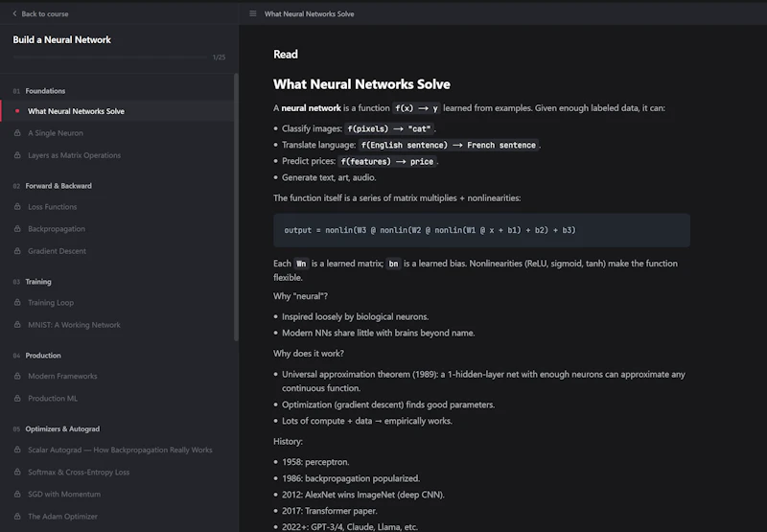Click Generate text, art, audio bullet

coord(329,177)
